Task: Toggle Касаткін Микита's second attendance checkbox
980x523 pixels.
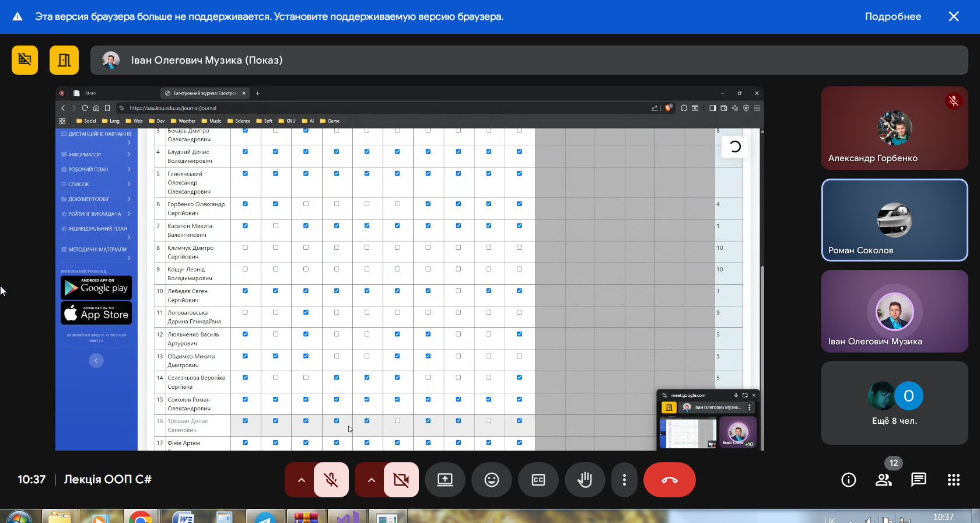Action: coord(275,225)
